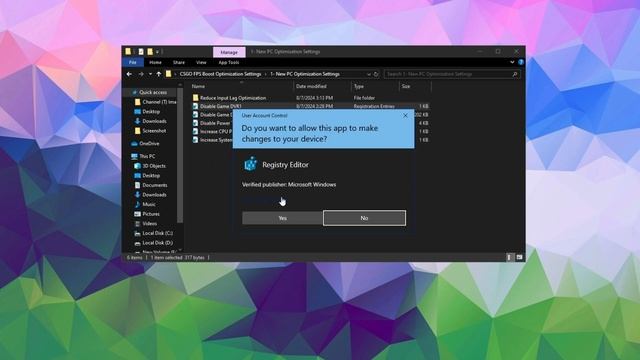The height and width of the screenshot is (360, 640).
Task: Click the search magnifier icon
Action: (x=515, y=74)
